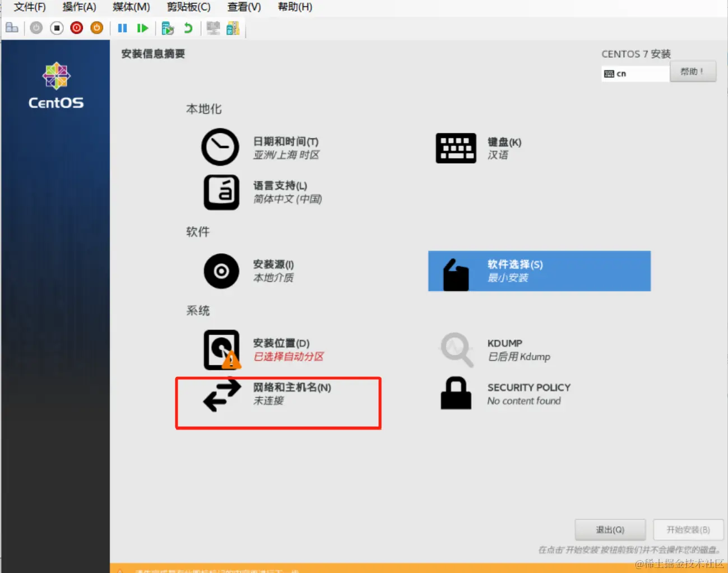Pause the virtual machine with blue icon
Screen dimensions: 728x573
(122, 28)
